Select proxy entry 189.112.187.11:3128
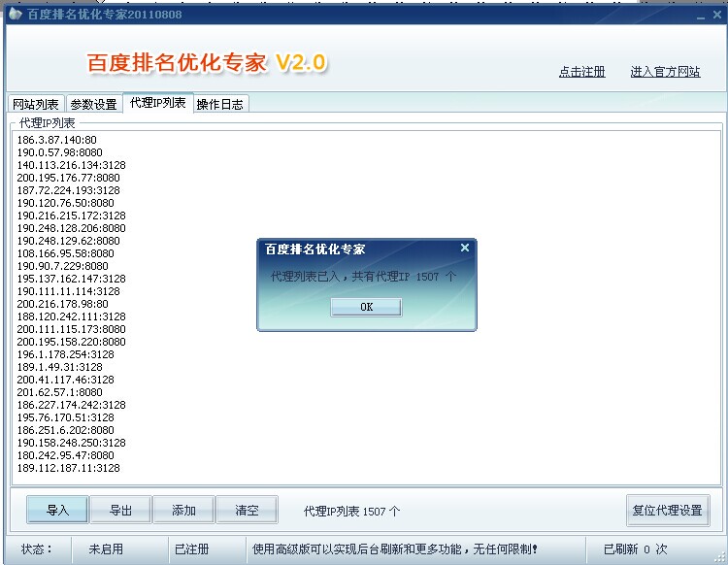 (x=68, y=468)
